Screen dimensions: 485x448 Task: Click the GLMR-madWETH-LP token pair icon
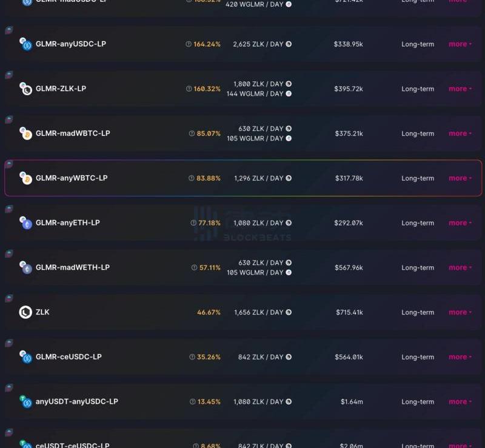[25, 267]
